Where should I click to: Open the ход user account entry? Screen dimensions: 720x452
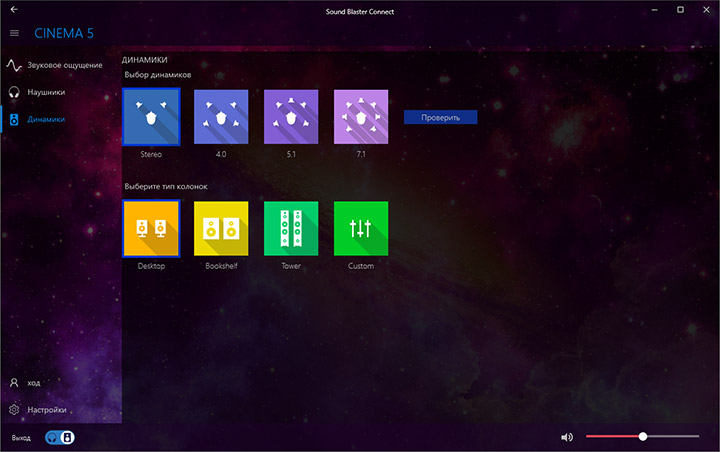(x=61, y=383)
